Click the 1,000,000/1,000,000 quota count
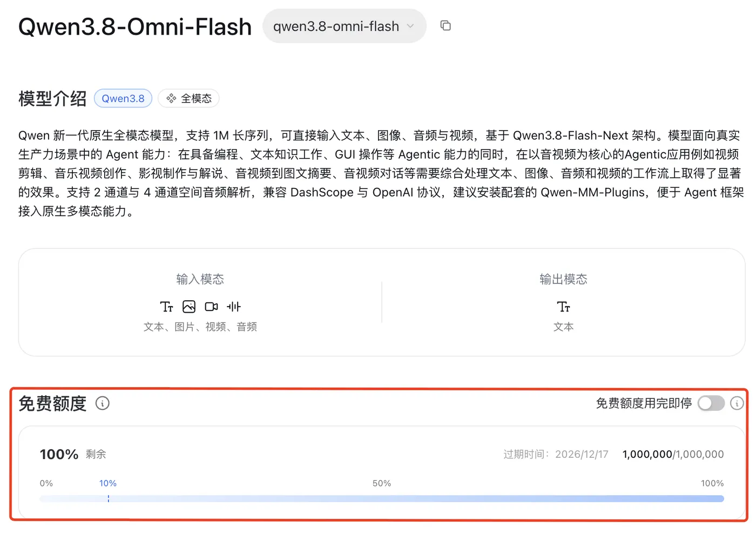Screen dimensions: 756x534 pyautogui.click(x=673, y=454)
